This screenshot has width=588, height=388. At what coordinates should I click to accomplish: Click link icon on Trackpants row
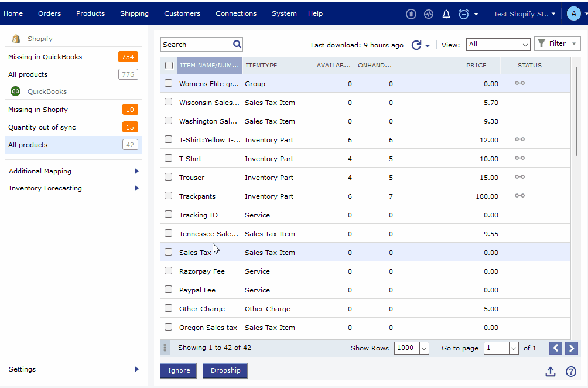(x=519, y=196)
